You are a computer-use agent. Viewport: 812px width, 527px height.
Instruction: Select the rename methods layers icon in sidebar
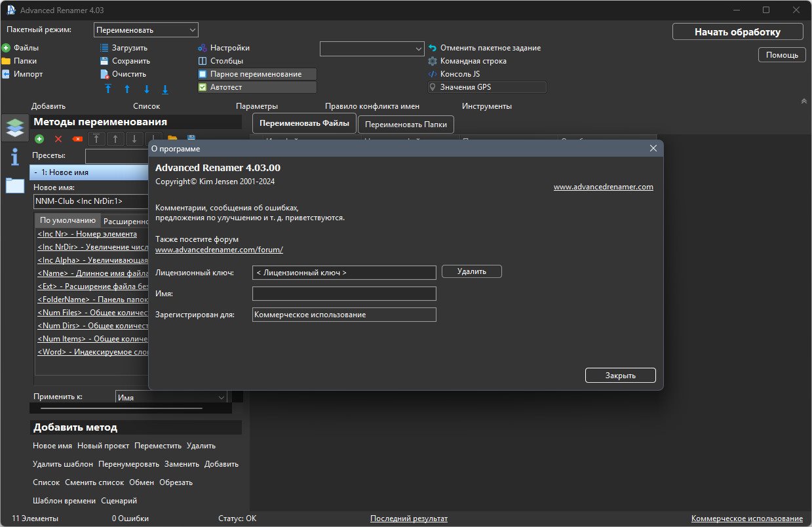pos(14,127)
